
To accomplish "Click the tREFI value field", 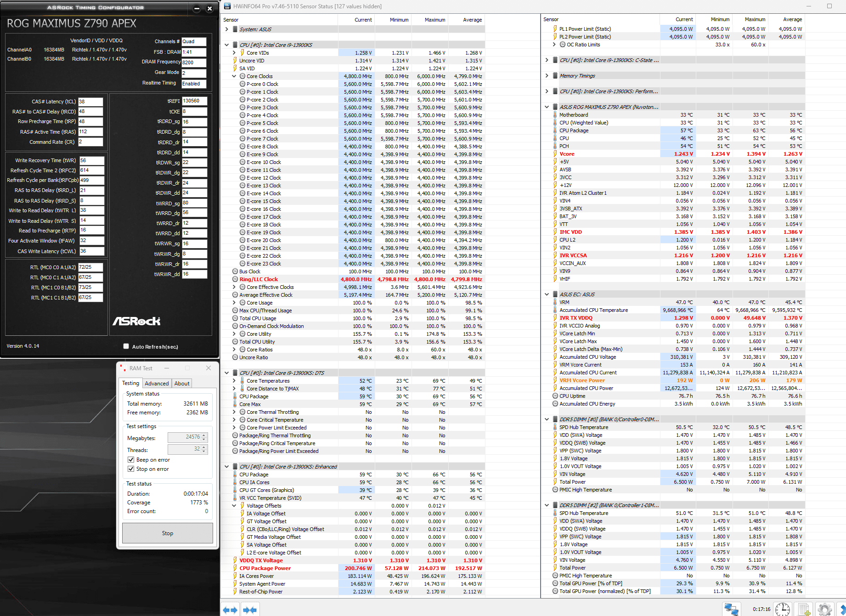I will pyautogui.click(x=194, y=101).
